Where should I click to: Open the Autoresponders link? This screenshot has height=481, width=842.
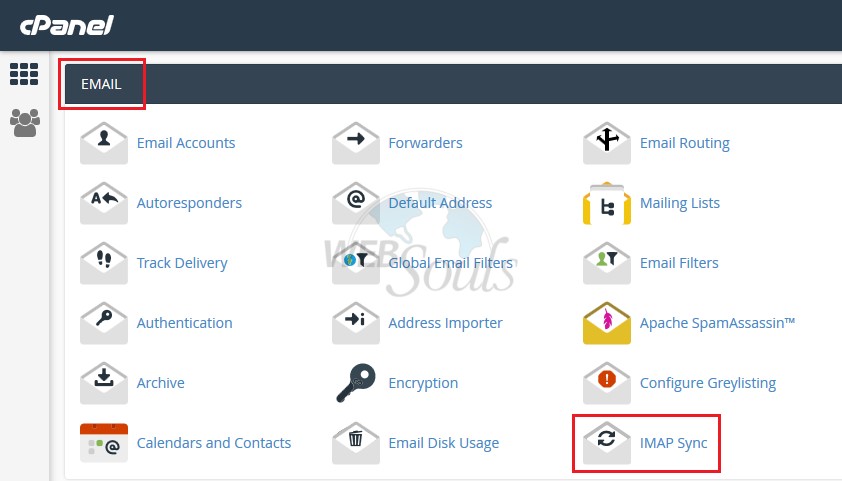189,203
